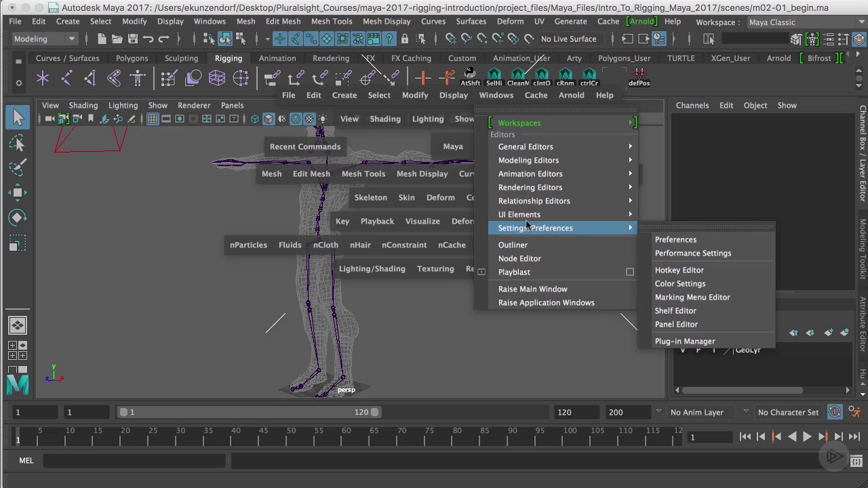Select the Move tool in toolbox
The height and width of the screenshot is (488, 868).
pyautogui.click(x=18, y=192)
